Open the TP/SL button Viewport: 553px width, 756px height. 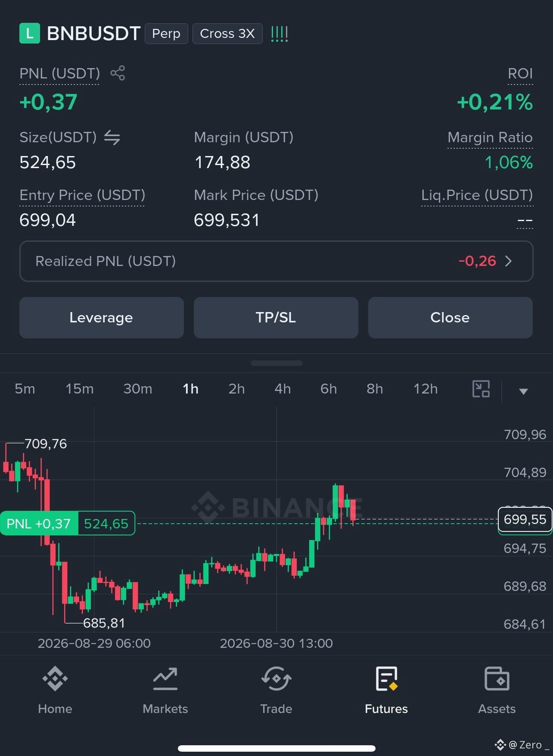pyautogui.click(x=276, y=318)
